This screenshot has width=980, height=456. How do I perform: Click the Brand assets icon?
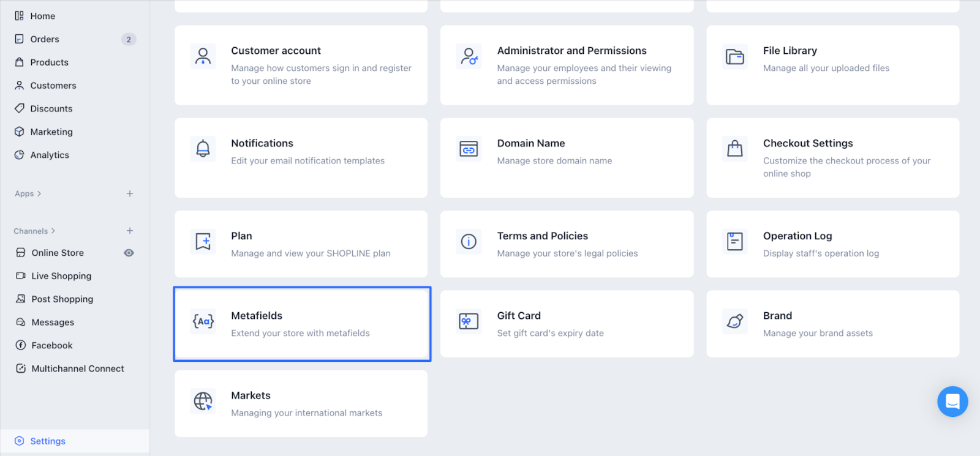click(x=734, y=321)
